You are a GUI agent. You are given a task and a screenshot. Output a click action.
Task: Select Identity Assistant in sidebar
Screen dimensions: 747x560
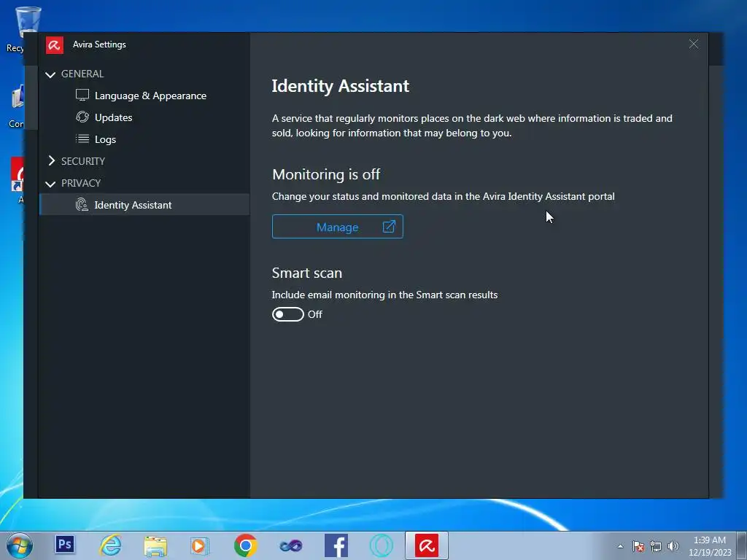tap(144, 205)
